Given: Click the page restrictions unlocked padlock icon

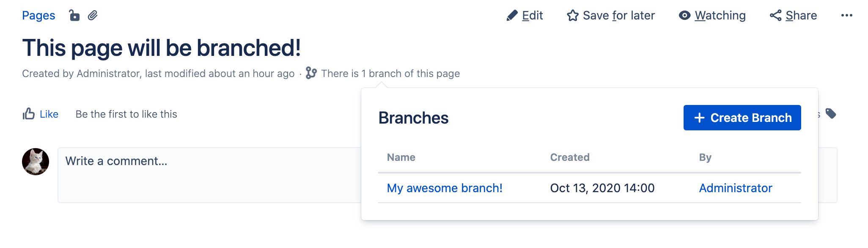Looking at the screenshot, I should point(74,16).
